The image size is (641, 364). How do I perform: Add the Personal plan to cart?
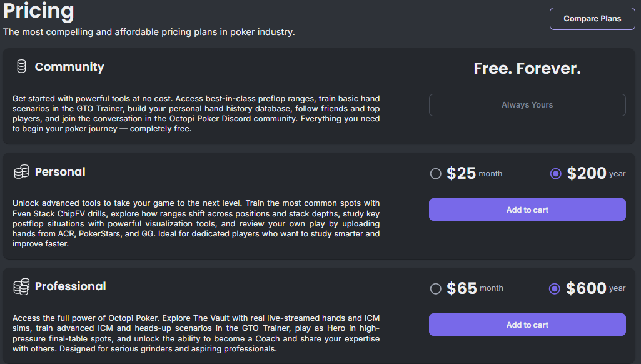click(x=527, y=209)
